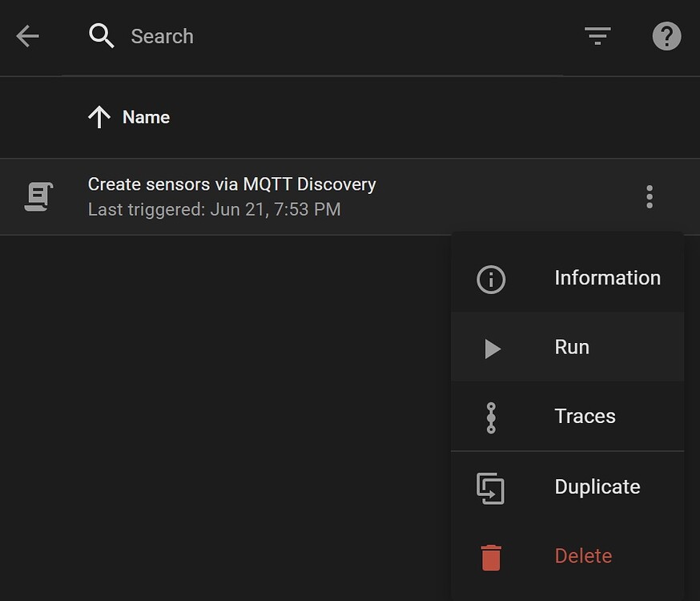
Task: Click the search magnifier icon
Action: click(101, 36)
